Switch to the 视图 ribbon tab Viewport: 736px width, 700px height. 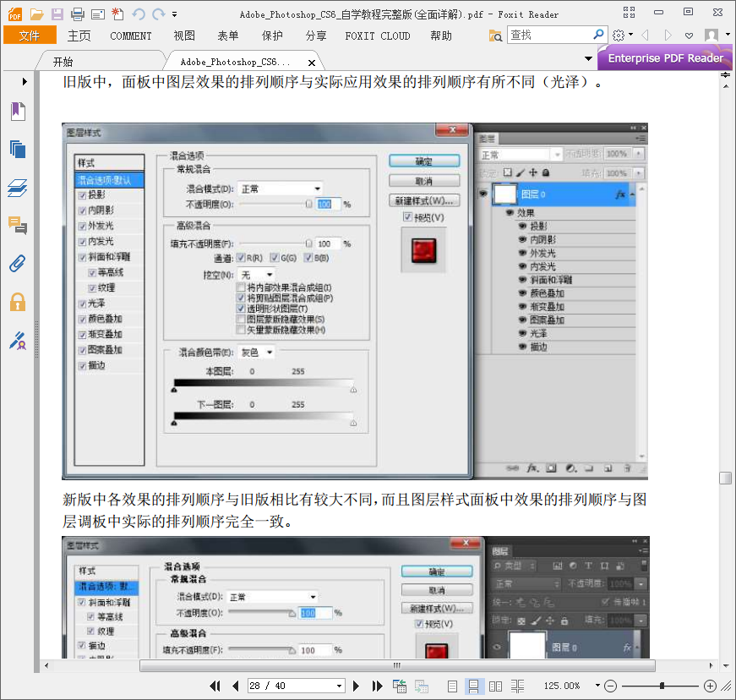tap(184, 36)
